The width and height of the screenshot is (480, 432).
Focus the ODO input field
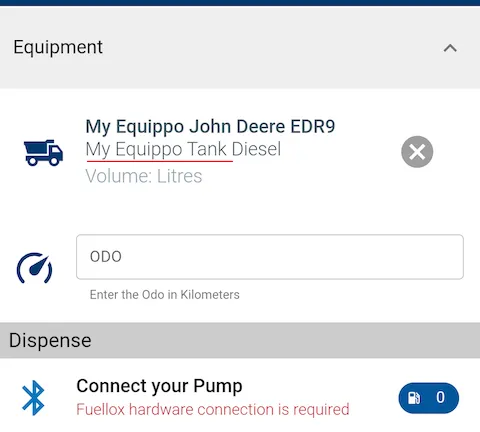[x=270, y=257]
